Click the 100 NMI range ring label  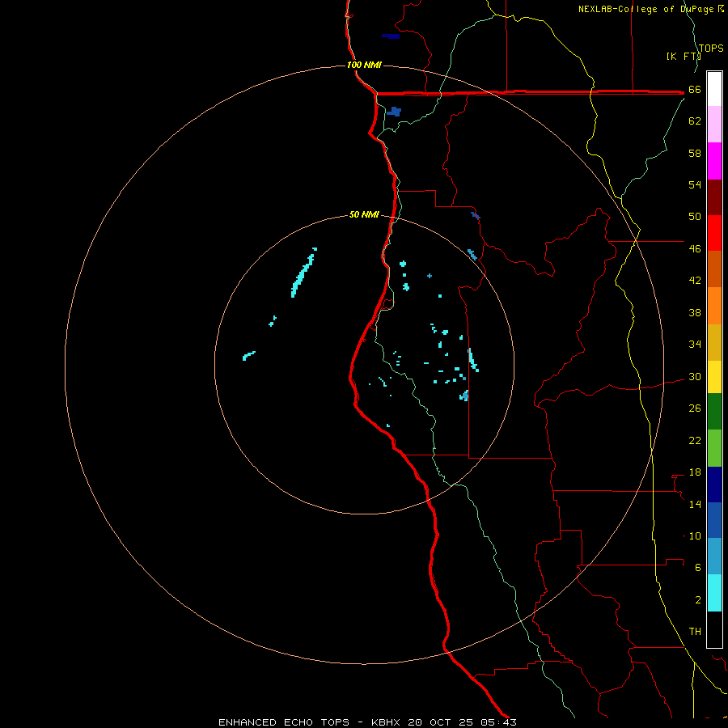[x=364, y=65]
